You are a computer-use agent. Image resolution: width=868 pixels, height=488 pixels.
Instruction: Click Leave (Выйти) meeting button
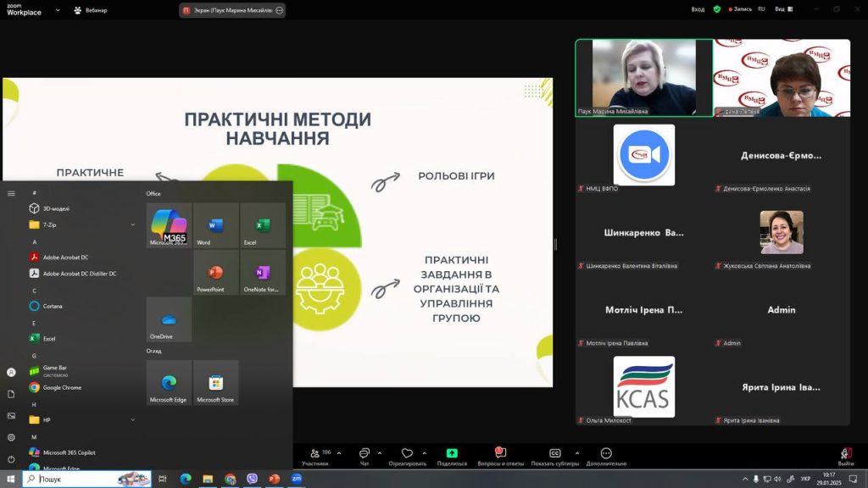(845, 457)
